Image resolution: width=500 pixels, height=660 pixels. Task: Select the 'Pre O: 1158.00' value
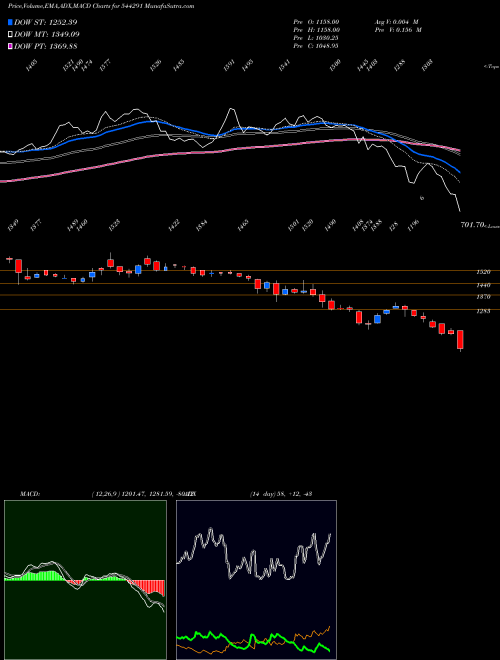(316, 22)
